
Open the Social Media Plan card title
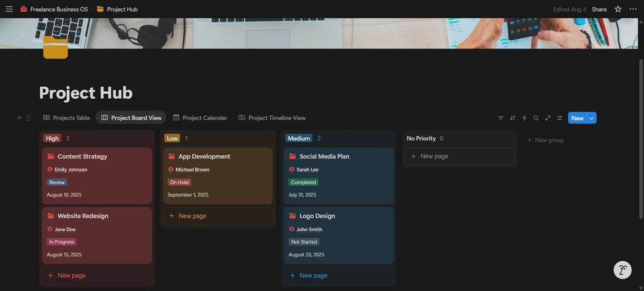[325, 156]
